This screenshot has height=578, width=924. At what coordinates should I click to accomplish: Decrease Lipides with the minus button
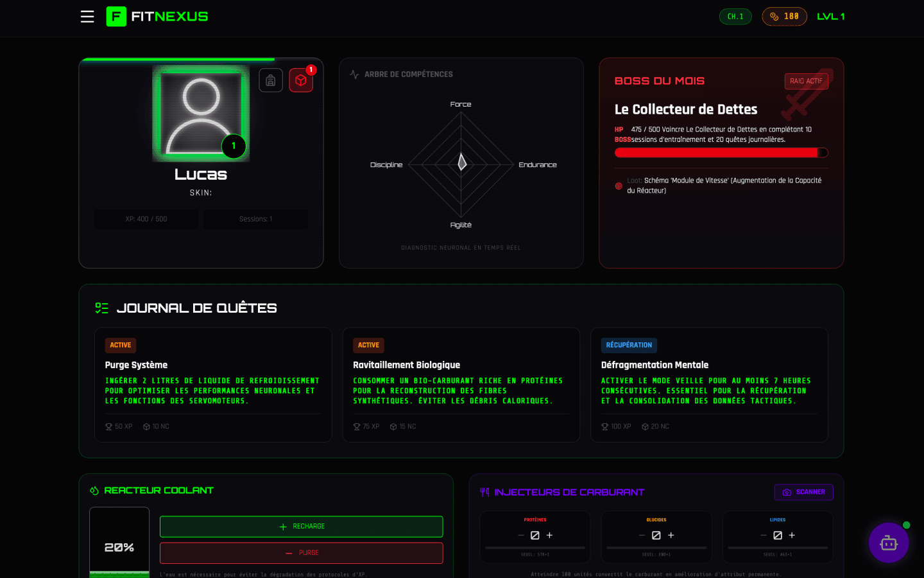click(764, 535)
